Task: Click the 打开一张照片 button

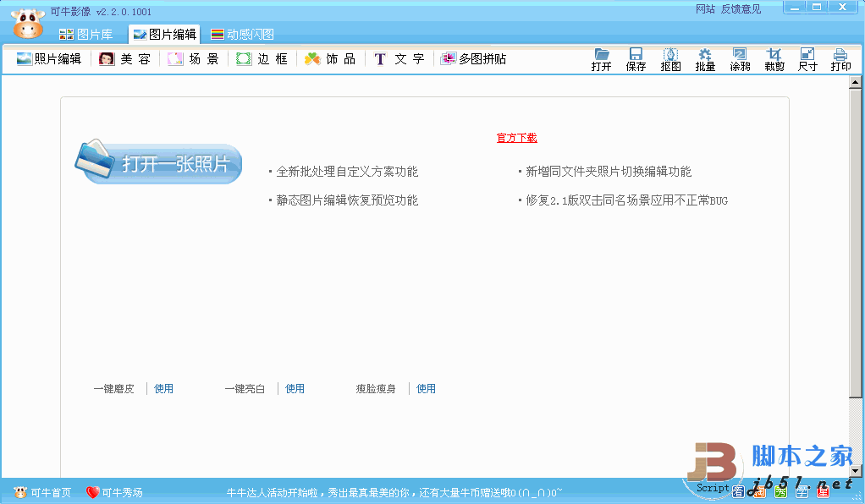Action: (x=159, y=162)
